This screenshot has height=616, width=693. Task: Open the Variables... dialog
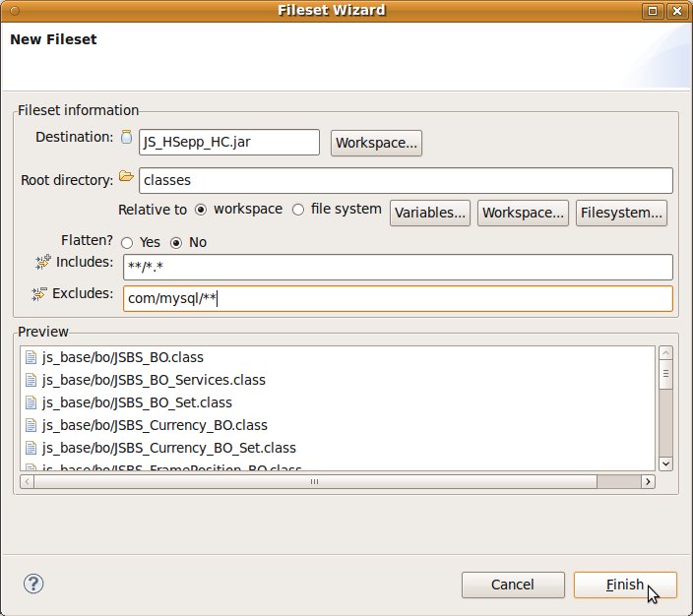click(x=431, y=213)
